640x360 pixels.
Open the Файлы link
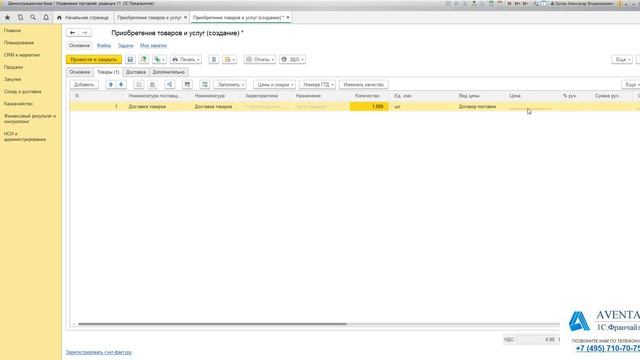click(104, 46)
